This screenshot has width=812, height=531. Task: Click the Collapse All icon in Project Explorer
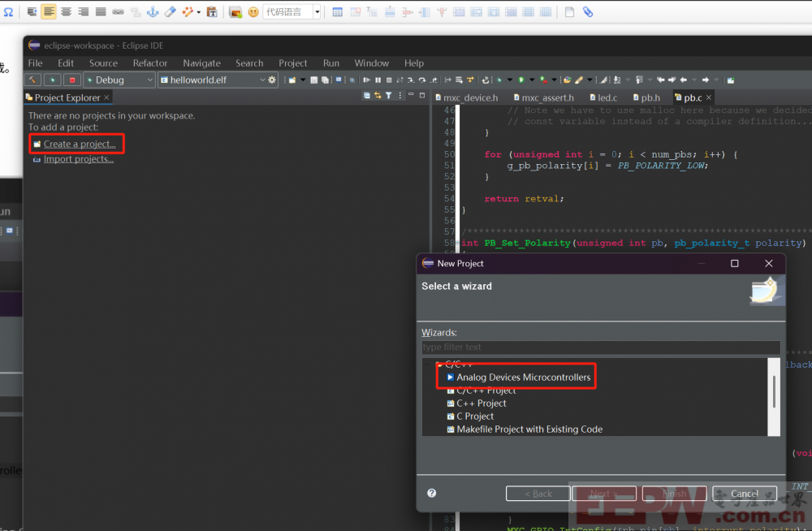[x=367, y=96]
